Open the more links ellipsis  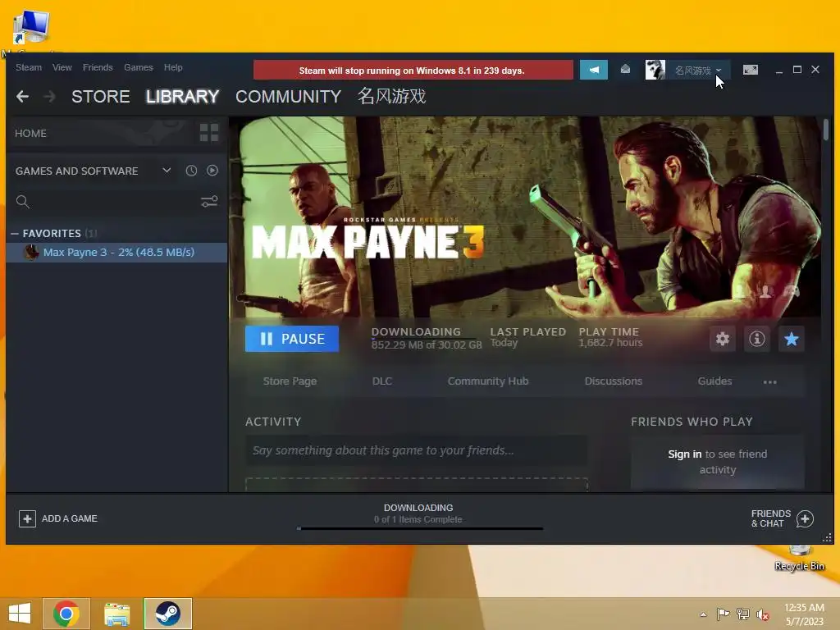coord(769,382)
